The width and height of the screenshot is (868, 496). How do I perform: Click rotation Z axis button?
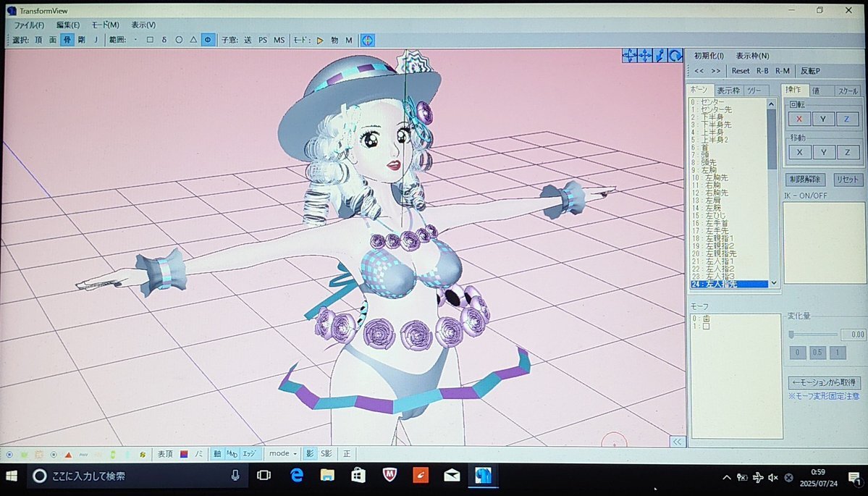click(x=847, y=119)
